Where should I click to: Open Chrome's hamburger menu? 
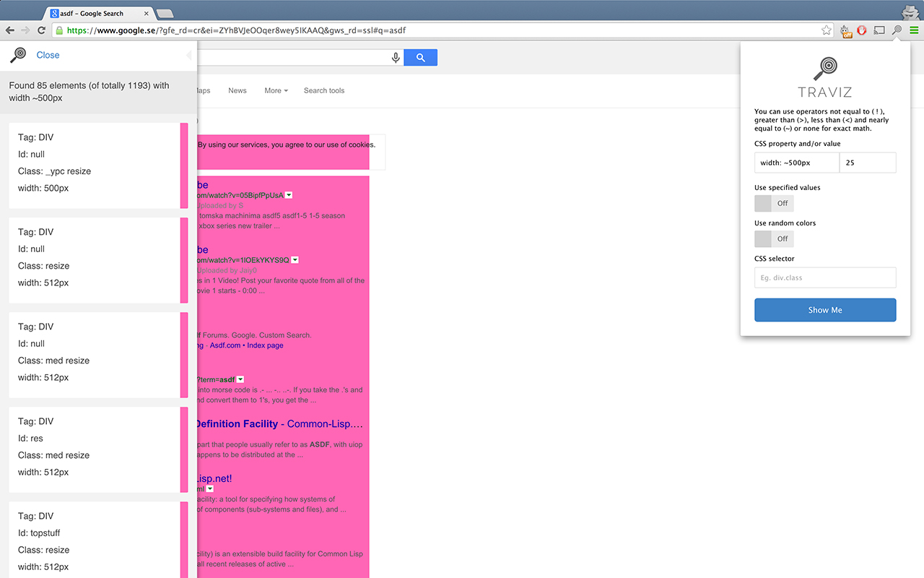coord(914,31)
